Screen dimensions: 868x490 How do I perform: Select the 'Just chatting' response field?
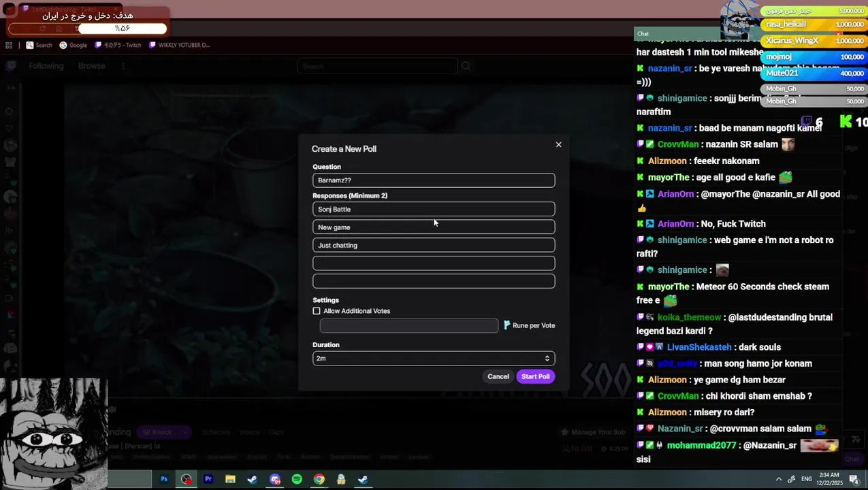pyautogui.click(x=434, y=245)
